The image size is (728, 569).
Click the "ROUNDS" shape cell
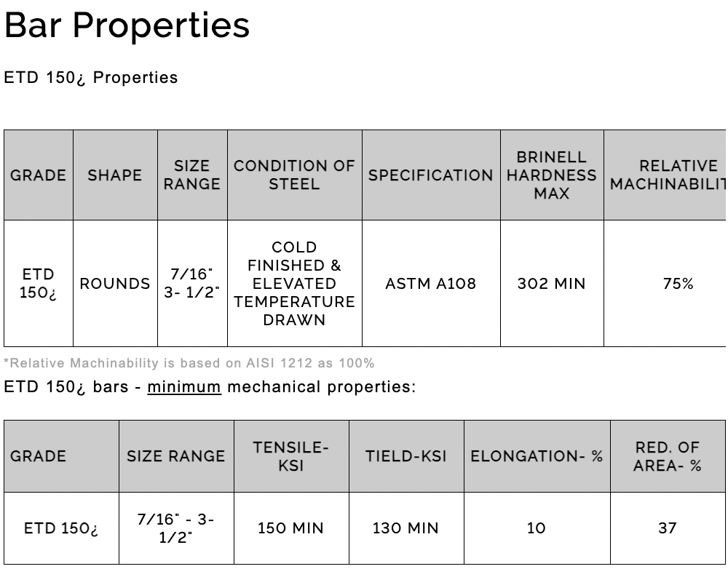tap(115, 284)
